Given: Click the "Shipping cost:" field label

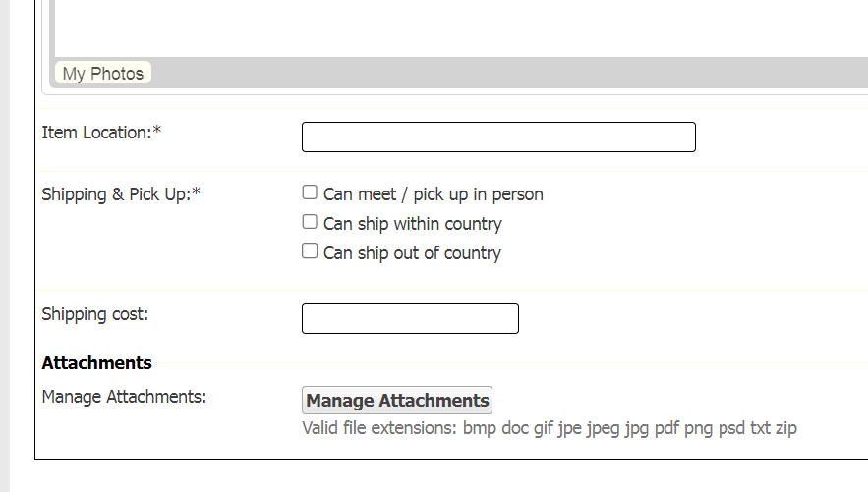Looking at the screenshot, I should [94, 314].
